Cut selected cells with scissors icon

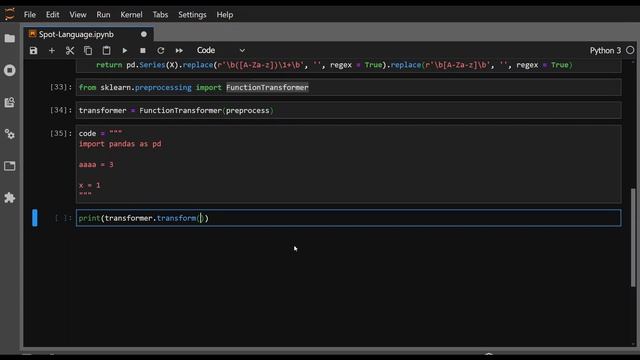click(70, 51)
